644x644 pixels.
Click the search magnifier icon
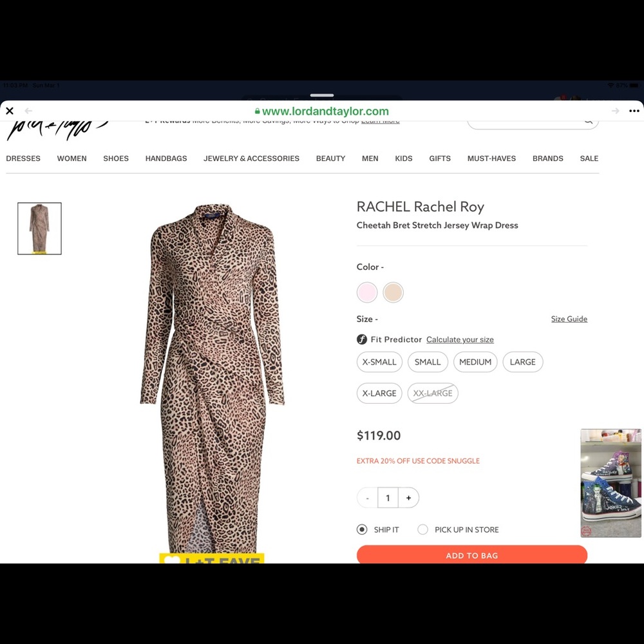(588, 121)
